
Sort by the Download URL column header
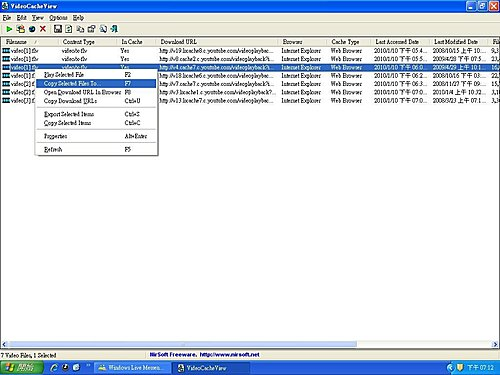pos(218,42)
